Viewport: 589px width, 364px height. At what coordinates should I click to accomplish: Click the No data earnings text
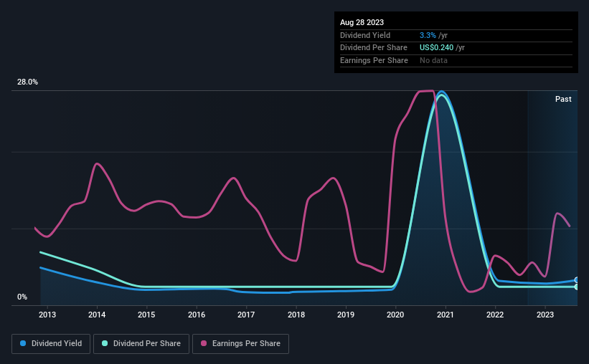coord(434,61)
